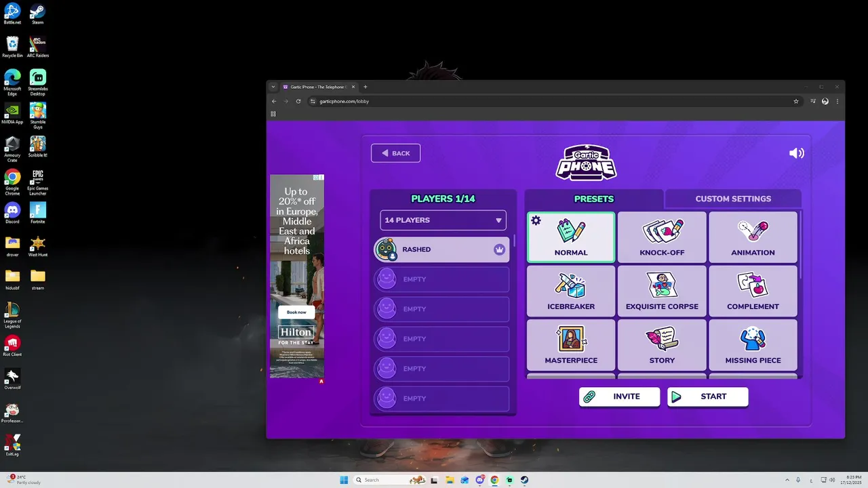Open the 14 Players dropdown
The image size is (868, 488).
443,220
